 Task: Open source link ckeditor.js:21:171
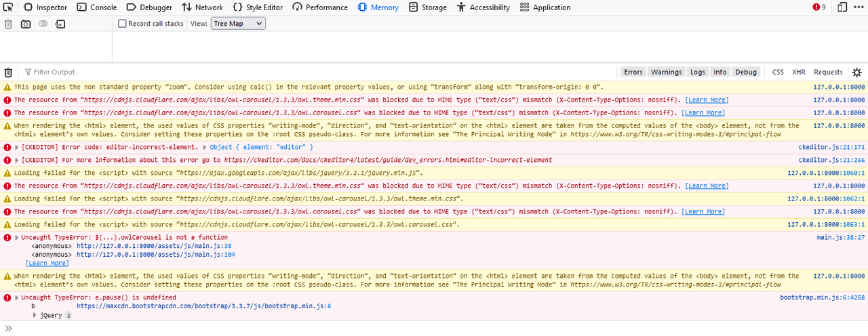click(831, 147)
